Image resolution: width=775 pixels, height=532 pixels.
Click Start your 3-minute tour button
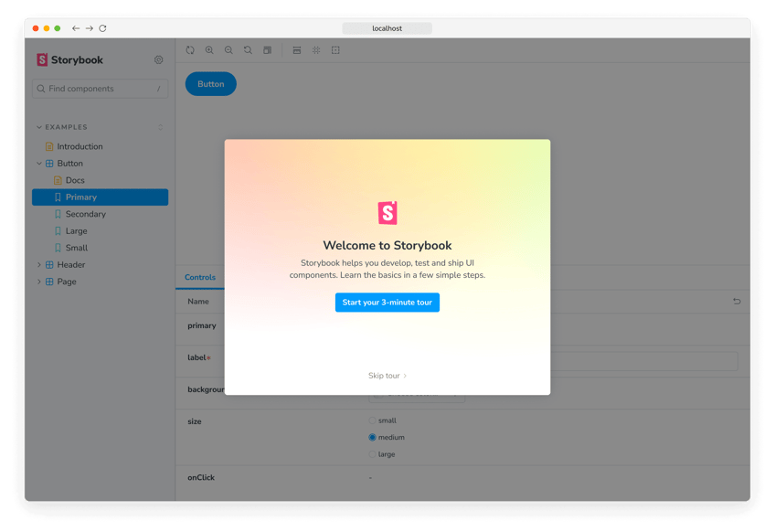point(387,303)
